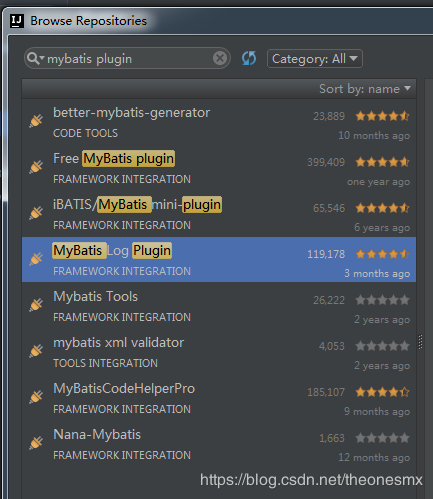433x499 pixels.
Task: Open search history via magnifier icon
Action: tap(35, 58)
